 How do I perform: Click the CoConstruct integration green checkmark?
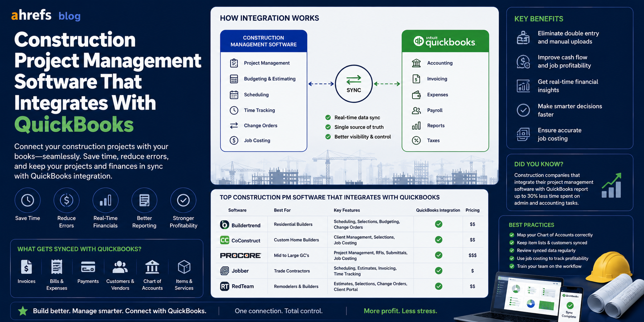point(439,240)
